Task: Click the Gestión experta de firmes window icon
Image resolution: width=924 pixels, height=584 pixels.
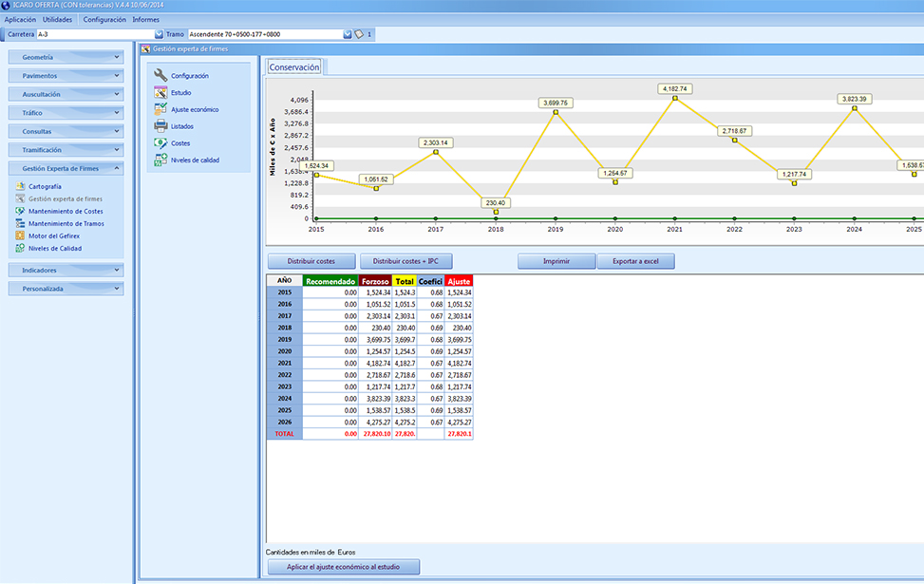Action: (x=145, y=49)
